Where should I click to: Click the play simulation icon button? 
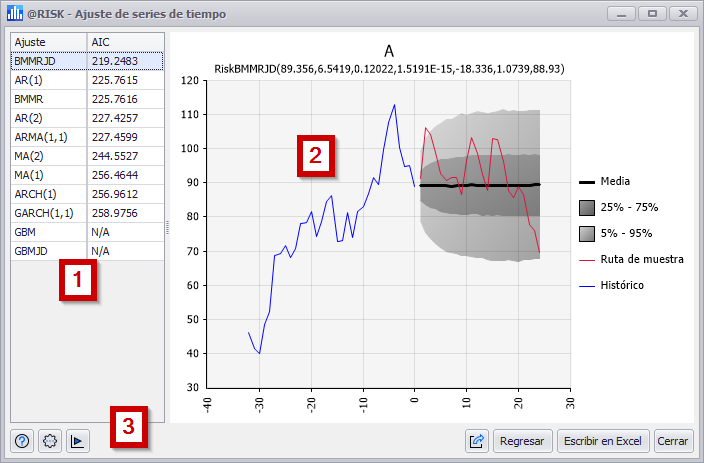(x=78, y=441)
